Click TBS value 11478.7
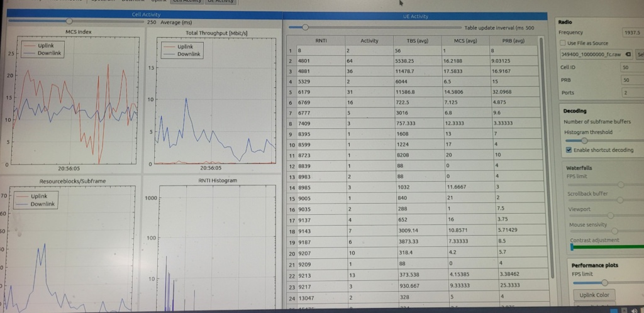This screenshot has width=644, height=313. tap(418, 72)
